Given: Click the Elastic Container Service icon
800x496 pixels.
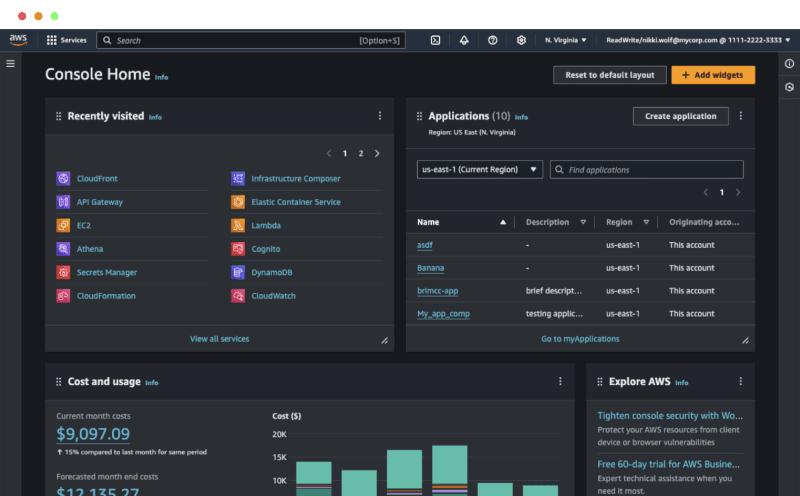Looking at the screenshot, I should tap(238, 202).
